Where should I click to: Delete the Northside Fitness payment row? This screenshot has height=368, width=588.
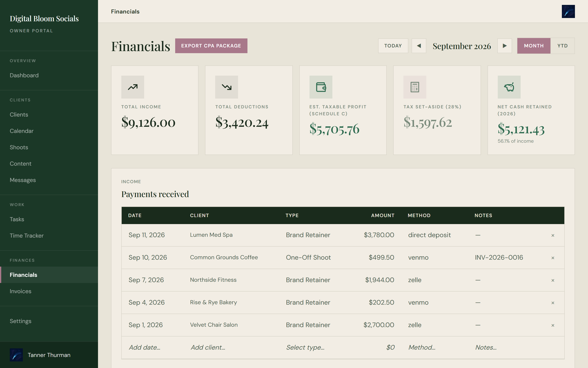pos(553,280)
